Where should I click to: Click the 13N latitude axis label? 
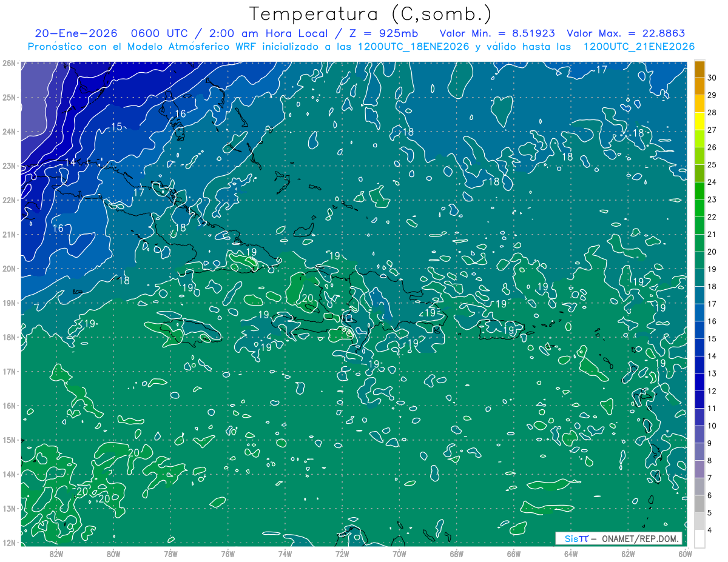click(9, 508)
